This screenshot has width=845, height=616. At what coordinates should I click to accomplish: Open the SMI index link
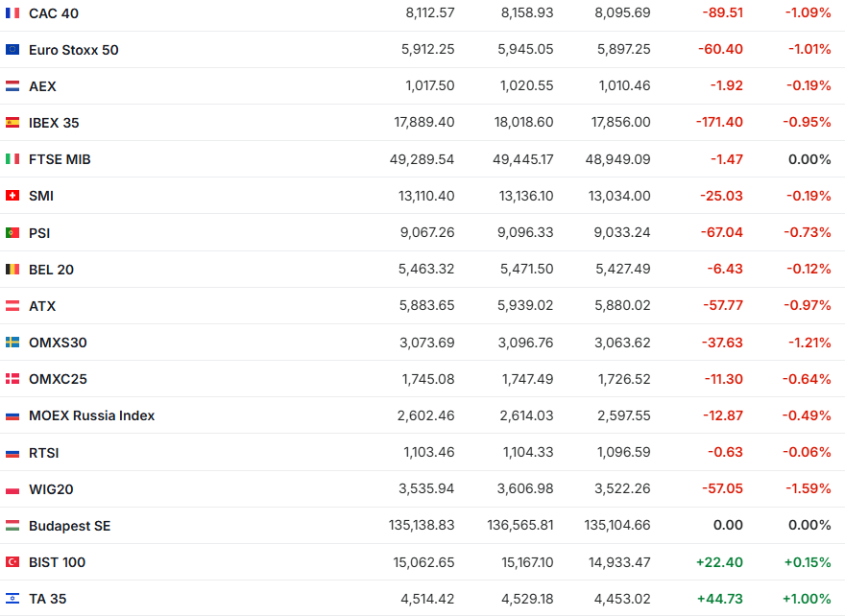41,196
